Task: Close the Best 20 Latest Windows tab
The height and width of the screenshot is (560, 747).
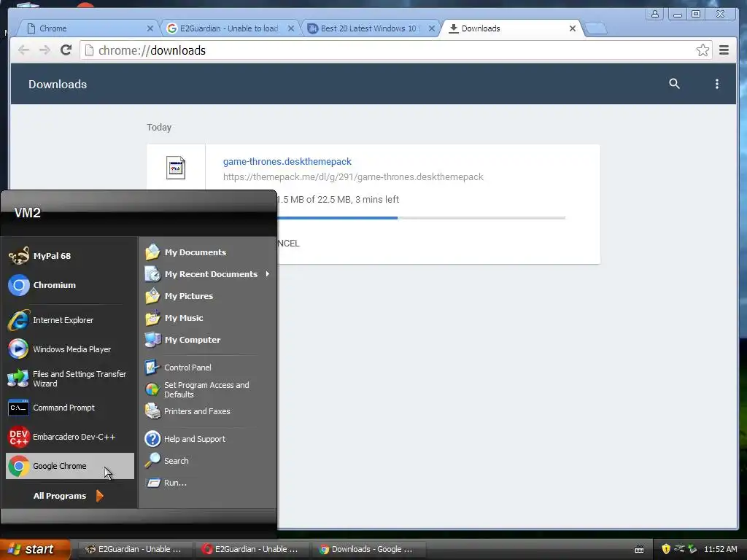Action: [x=432, y=28]
